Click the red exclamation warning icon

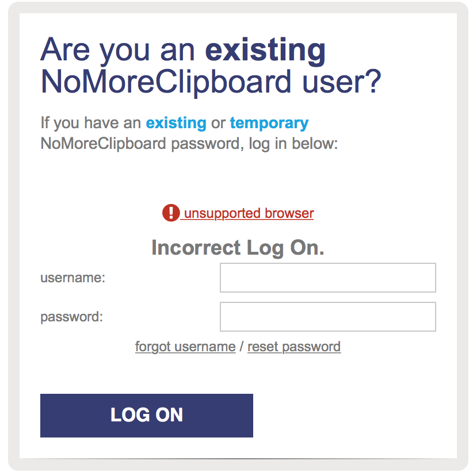171,213
